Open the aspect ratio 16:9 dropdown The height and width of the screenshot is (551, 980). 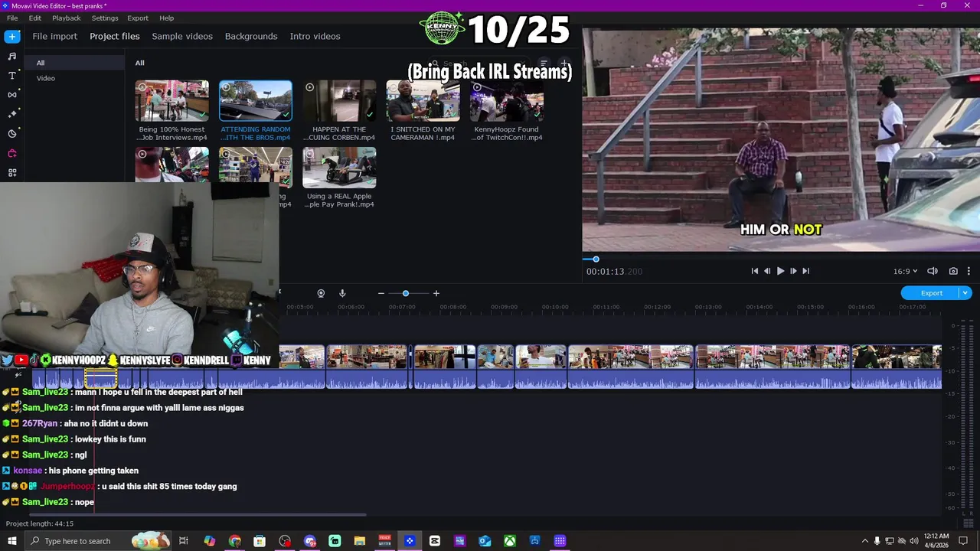904,271
